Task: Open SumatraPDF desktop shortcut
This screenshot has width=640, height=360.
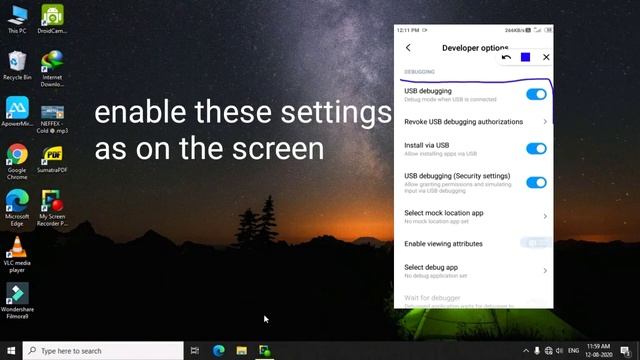Action: [52, 159]
